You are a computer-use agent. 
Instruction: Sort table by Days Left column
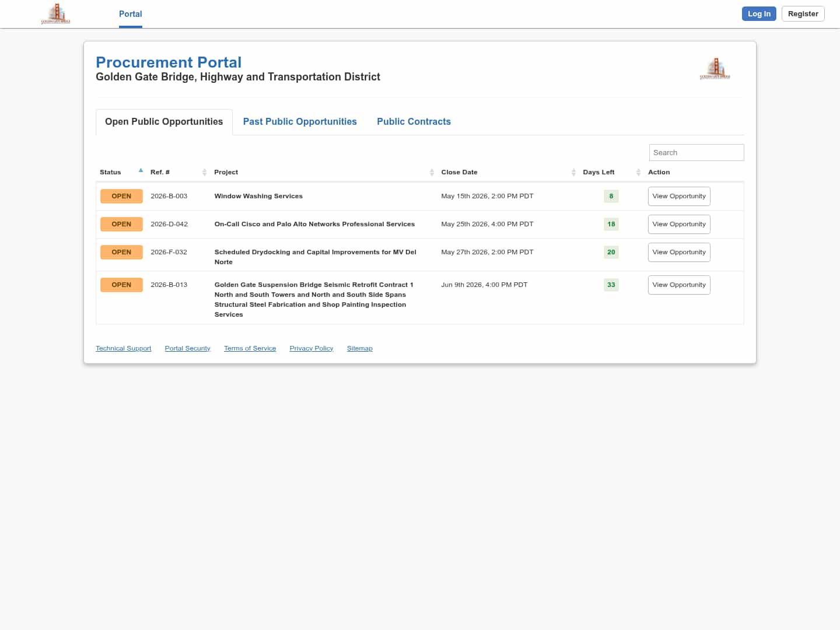611,172
